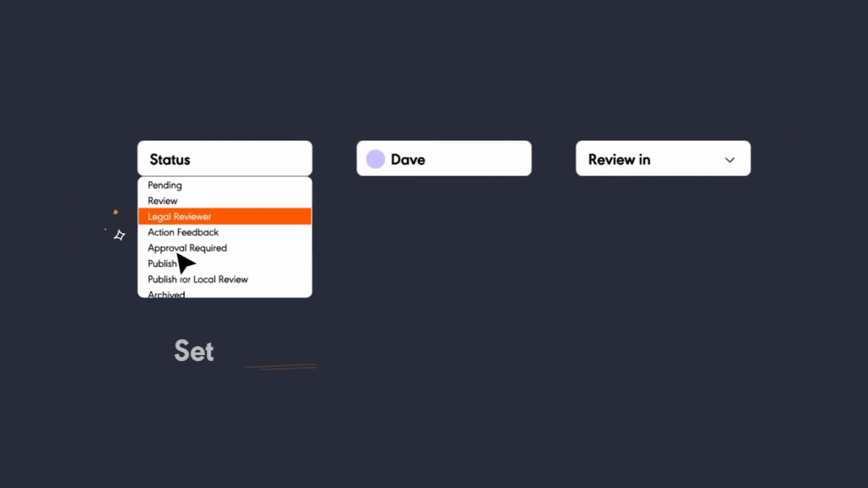Pick Action Feedback from the status list
This screenshot has width=868, height=488.
click(183, 232)
